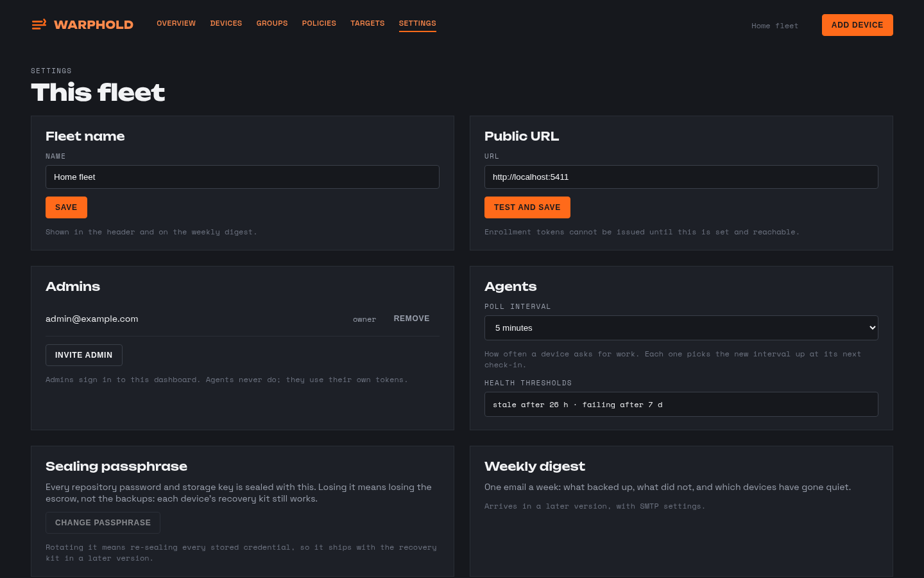Click the Invite Admin button

84,355
